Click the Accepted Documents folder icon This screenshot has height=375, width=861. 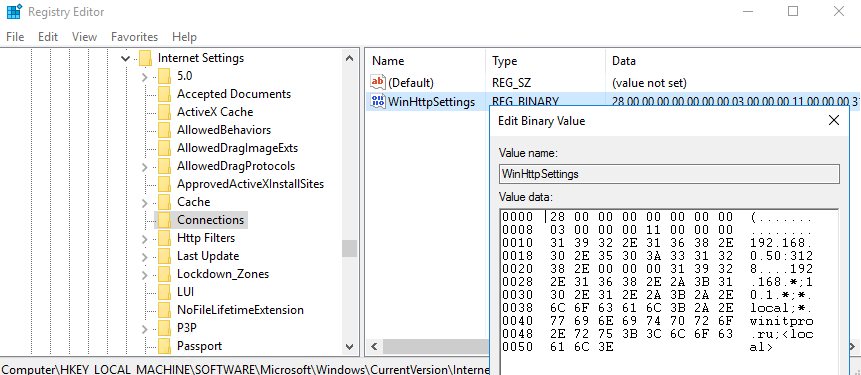[164, 94]
